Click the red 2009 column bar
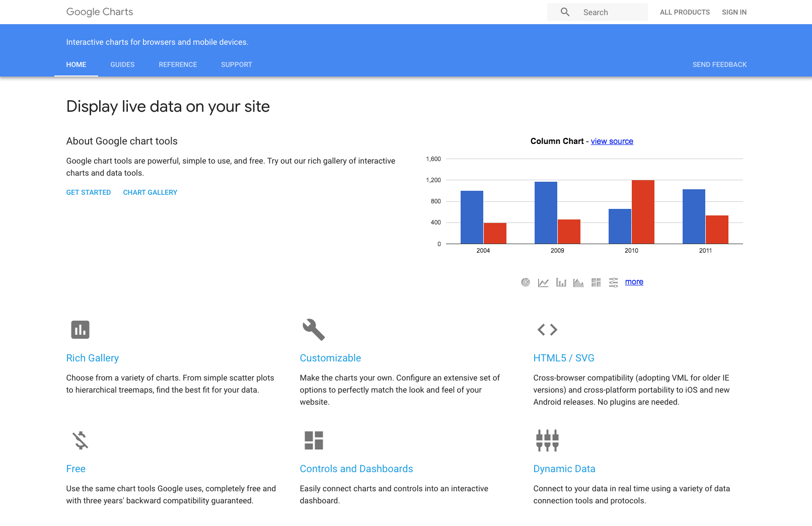Viewport: 812px width, 526px height. coord(569,232)
